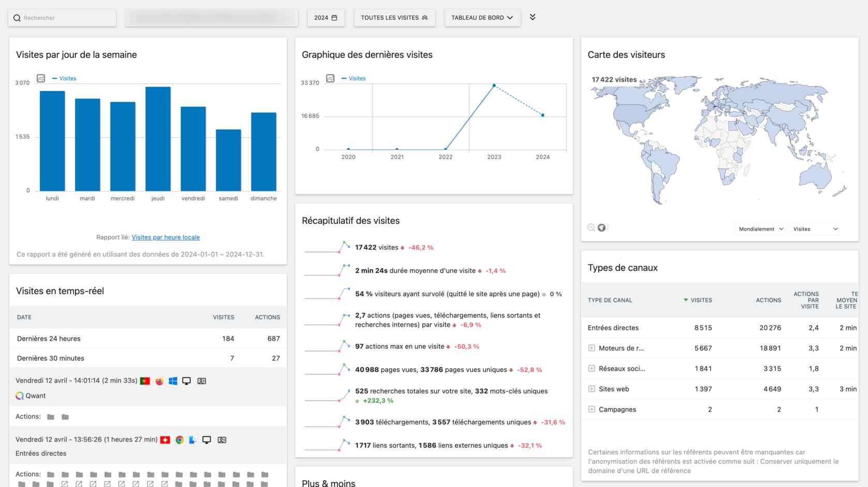The width and height of the screenshot is (868, 487).
Task: Open metrics picker icon in latest visits graph
Action: (330, 78)
